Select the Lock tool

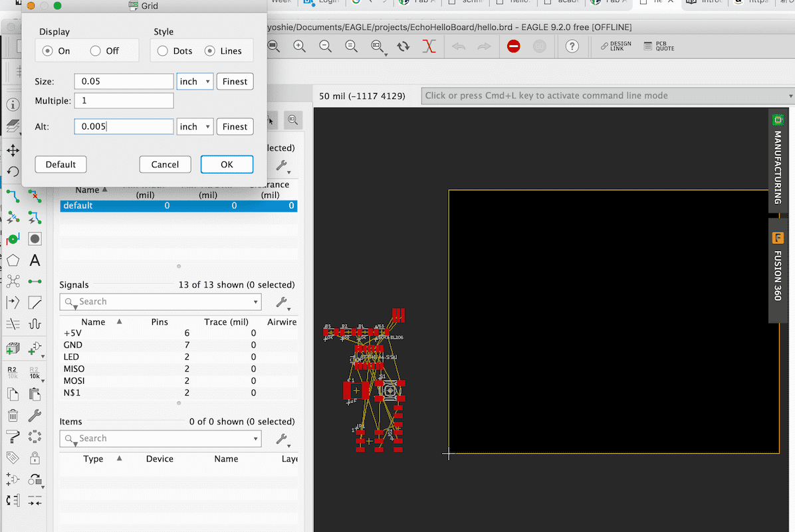(35, 458)
